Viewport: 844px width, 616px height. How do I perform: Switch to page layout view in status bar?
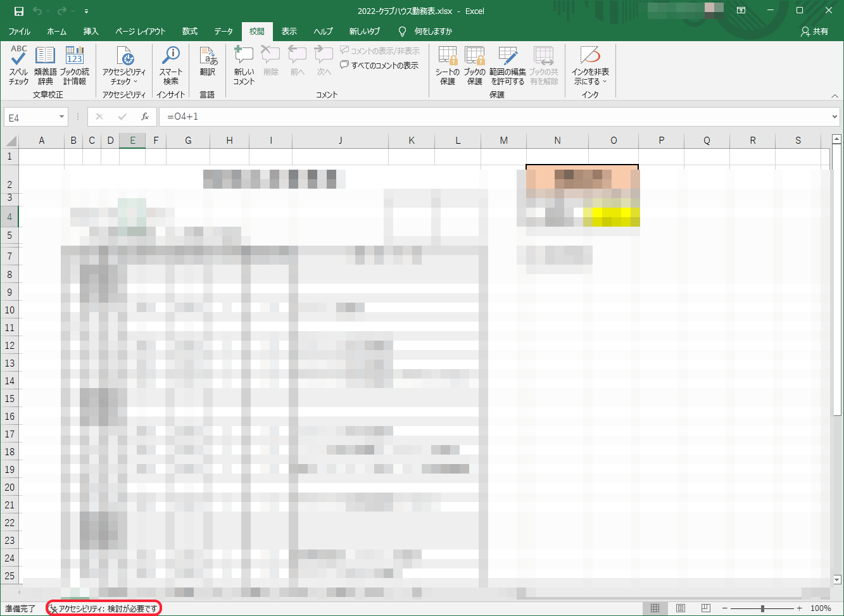(x=681, y=608)
